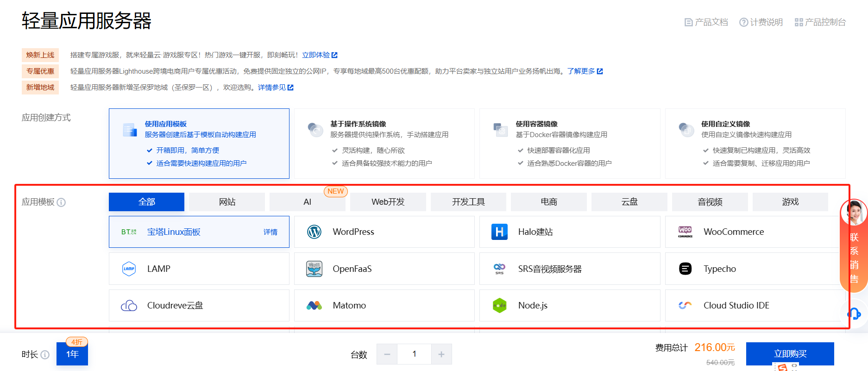Click the 立即购买 button

coord(790,354)
